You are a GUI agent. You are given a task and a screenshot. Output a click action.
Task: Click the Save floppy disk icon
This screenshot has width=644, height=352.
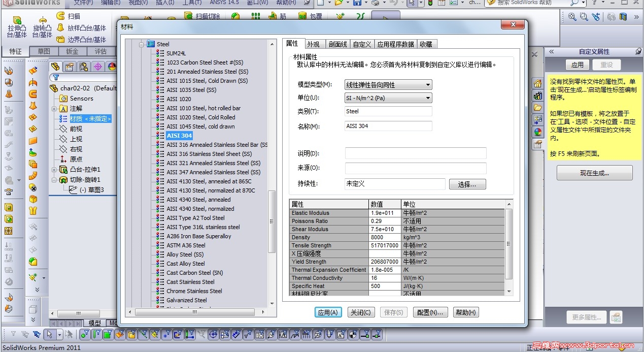357,3
